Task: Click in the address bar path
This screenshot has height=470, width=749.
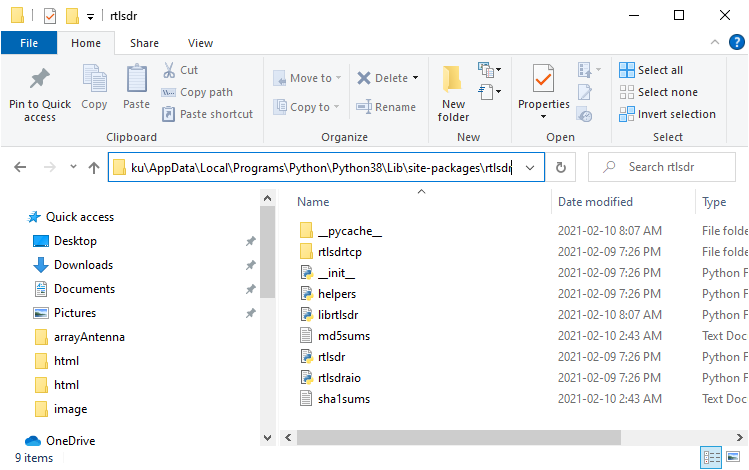Action: [x=321, y=168]
